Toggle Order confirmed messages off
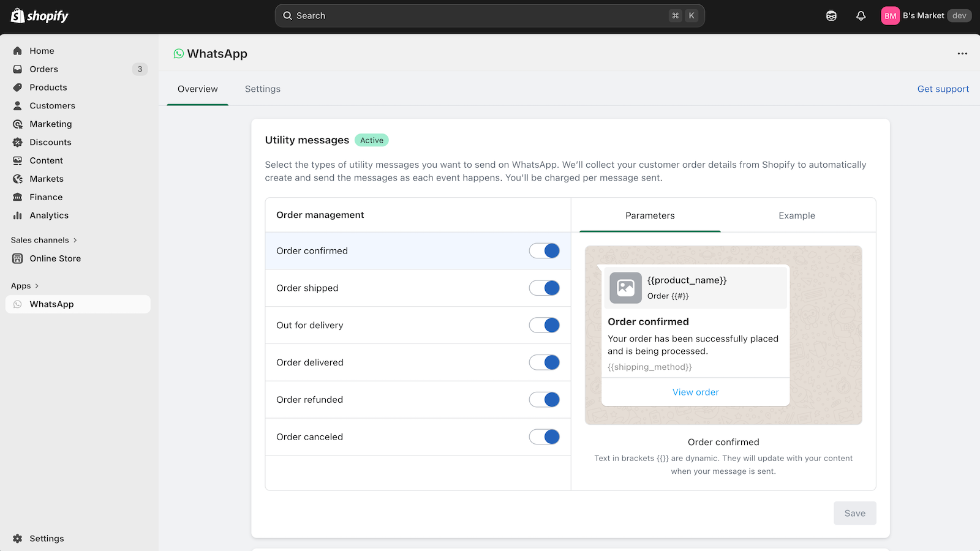Screen dimensions: 980x551 (545, 251)
